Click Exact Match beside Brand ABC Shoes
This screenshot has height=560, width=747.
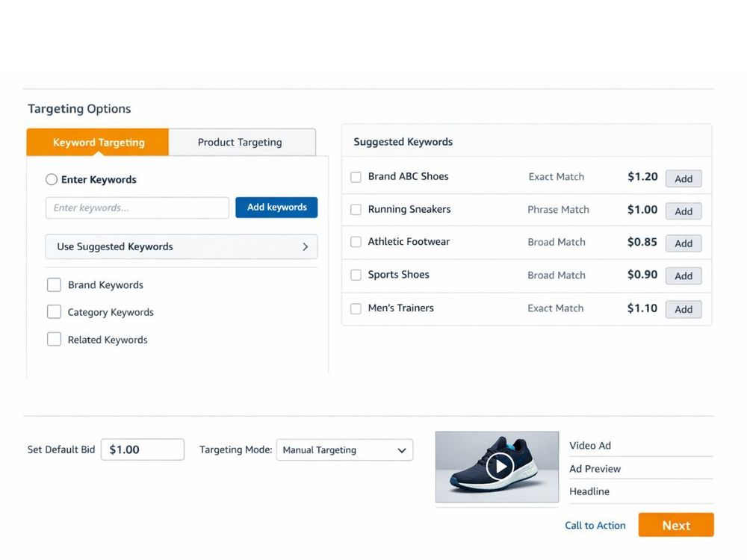(556, 177)
